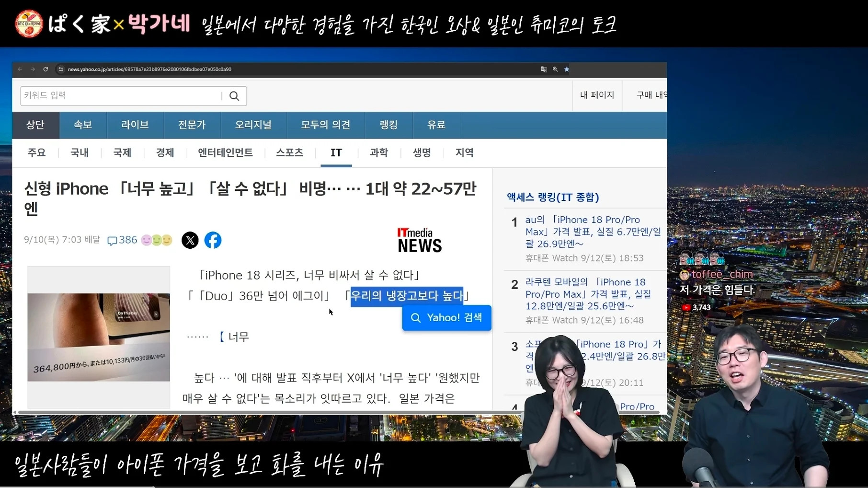This screenshot has width=868, height=488.
Task: Open the 상단 tab
Action: pos(35,125)
